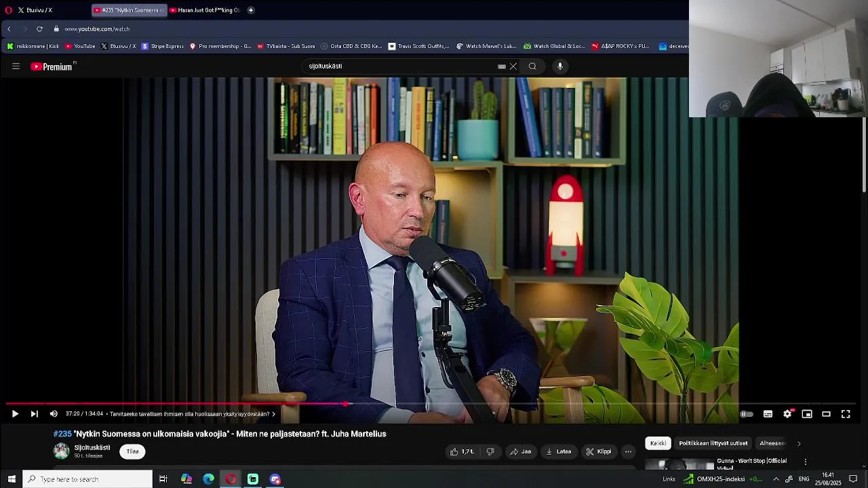The image size is (868, 488).
Task: Open the YouTube bookmark
Action: click(x=80, y=46)
